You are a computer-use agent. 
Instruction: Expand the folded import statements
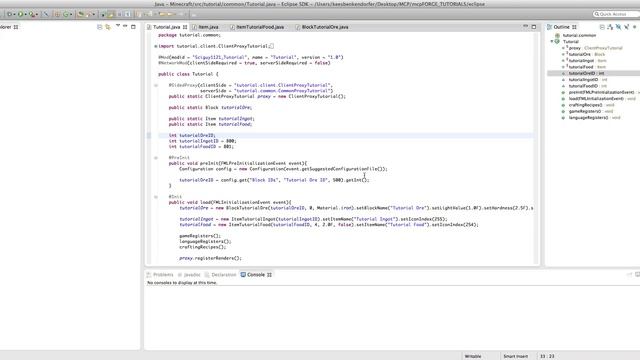156,46
